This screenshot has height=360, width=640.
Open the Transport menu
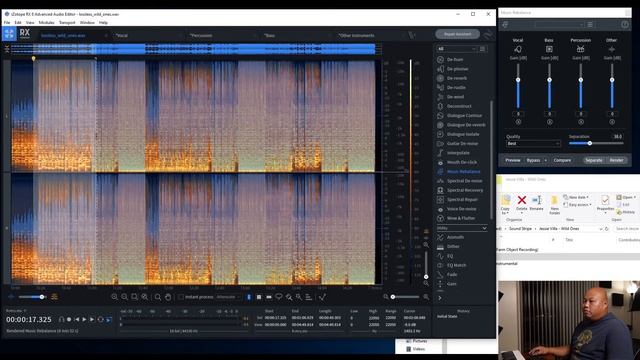(x=67, y=23)
